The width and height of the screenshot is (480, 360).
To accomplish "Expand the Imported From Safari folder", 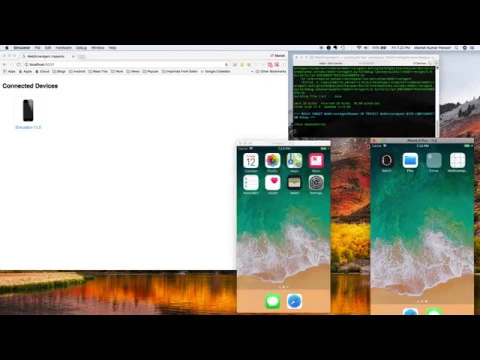I will (180, 71).
